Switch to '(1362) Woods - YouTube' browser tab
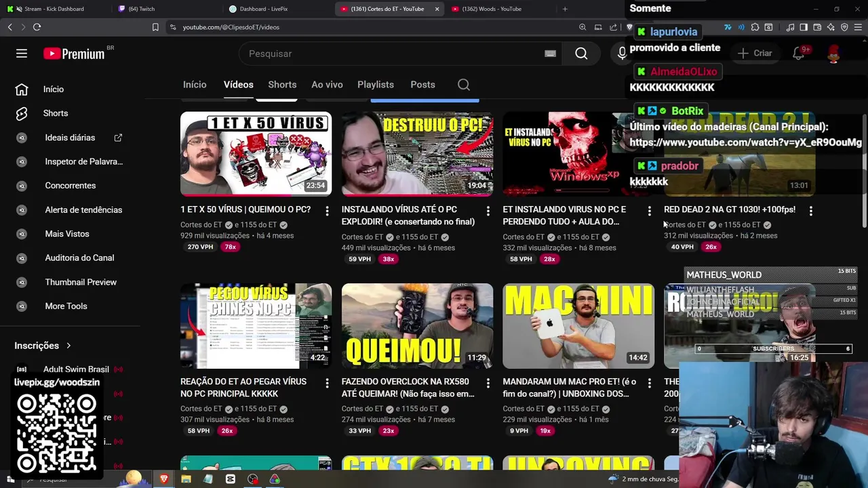The image size is (868, 488). [x=498, y=9]
